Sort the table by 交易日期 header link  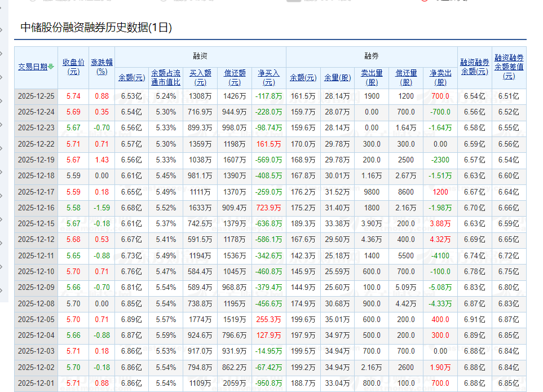[x=33, y=67]
